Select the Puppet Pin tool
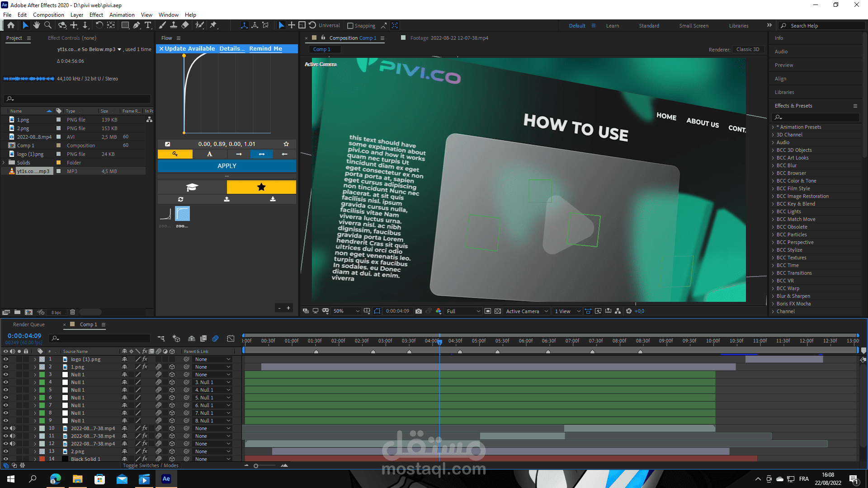 point(213,25)
